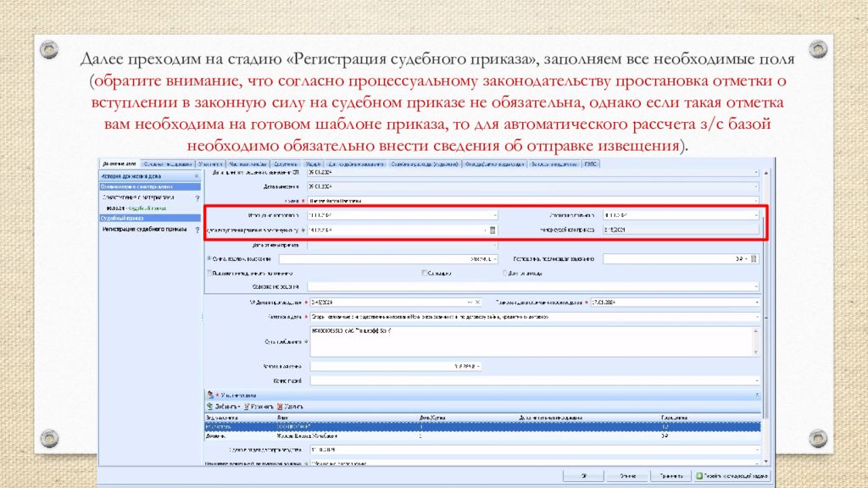Go to the next task via Перейти к следующей задаче
The image size is (868, 488).
click(732, 476)
